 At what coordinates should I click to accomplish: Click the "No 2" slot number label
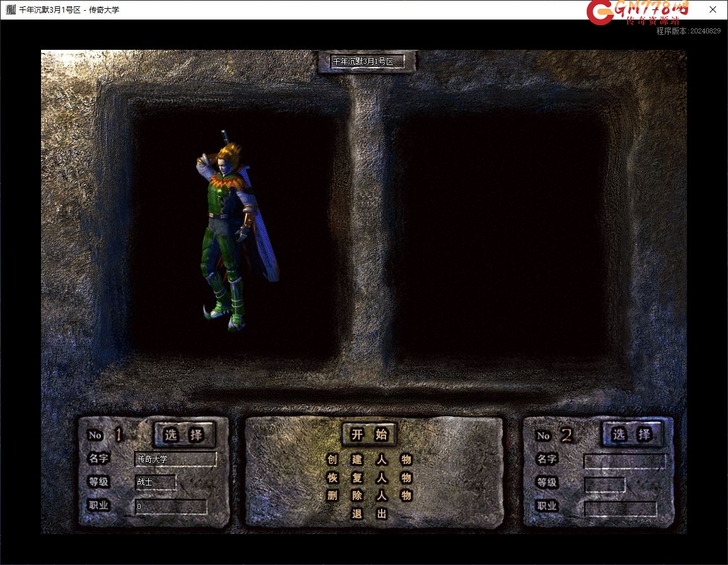pos(554,436)
